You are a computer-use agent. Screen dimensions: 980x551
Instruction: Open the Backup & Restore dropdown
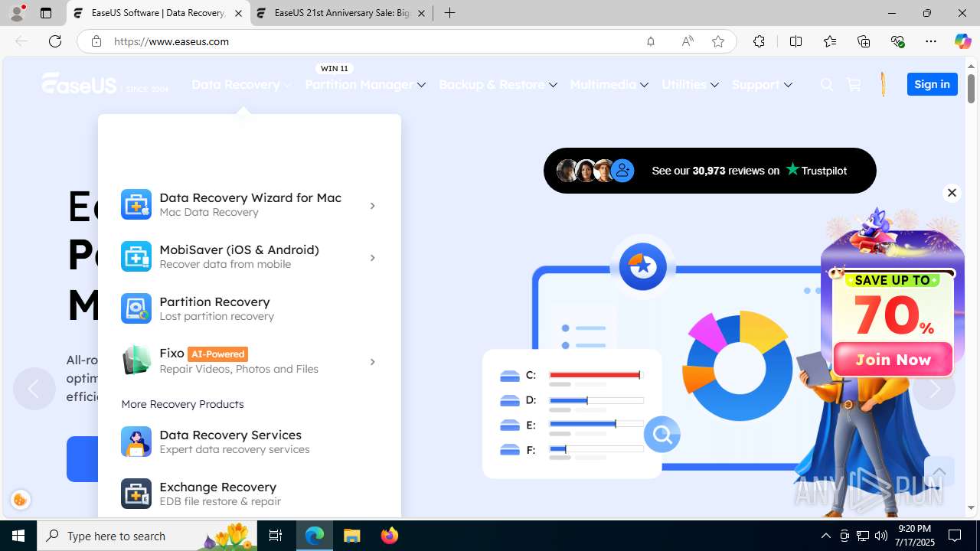498,84
